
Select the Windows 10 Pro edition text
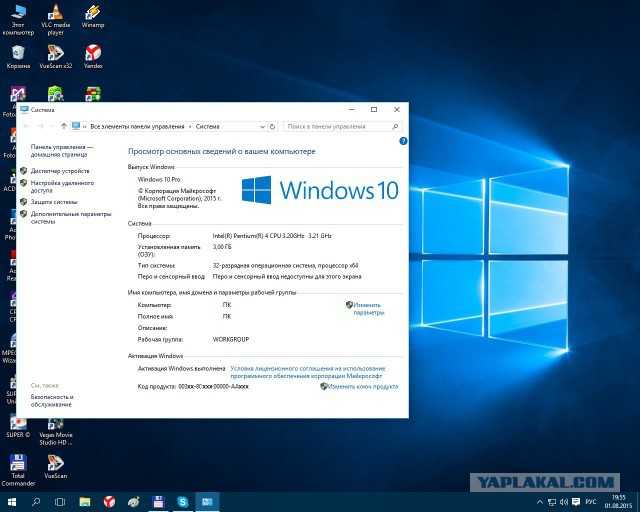tap(159, 179)
